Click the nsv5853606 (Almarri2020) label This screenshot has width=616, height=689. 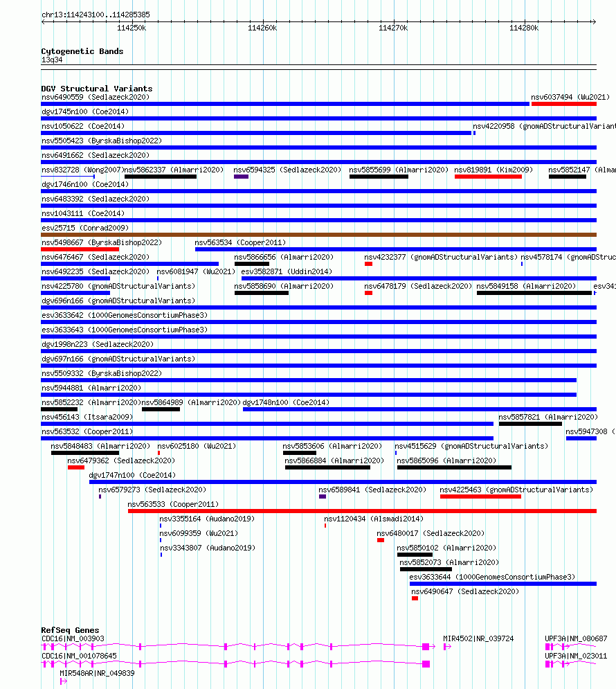(332, 446)
